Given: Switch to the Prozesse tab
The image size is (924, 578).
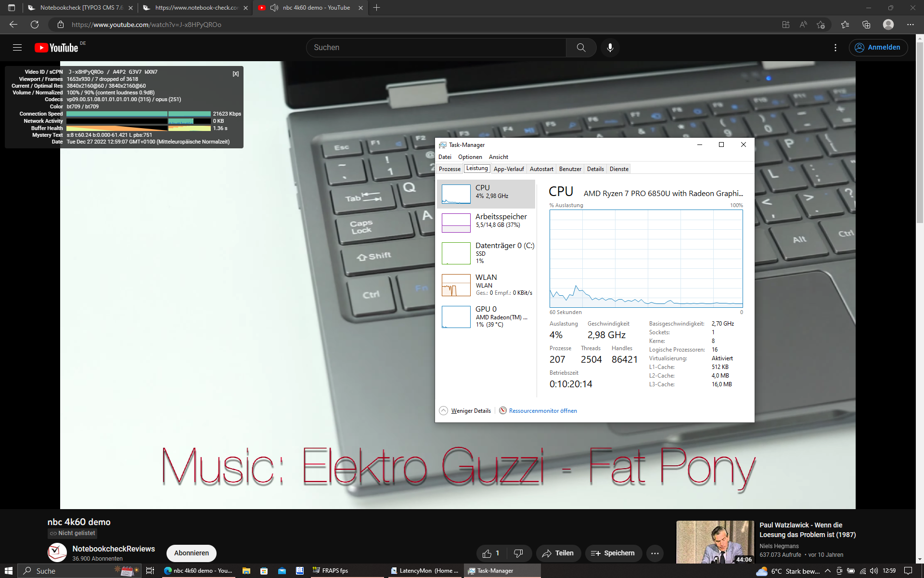Looking at the screenshot, I should (449, 169).
